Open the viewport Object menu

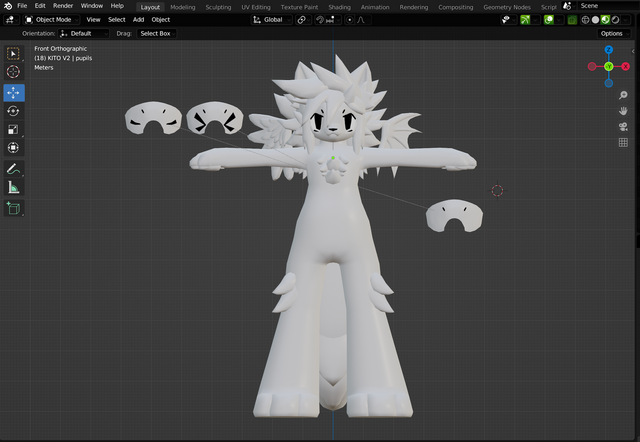pyautogui.click(x=161, y=20)
